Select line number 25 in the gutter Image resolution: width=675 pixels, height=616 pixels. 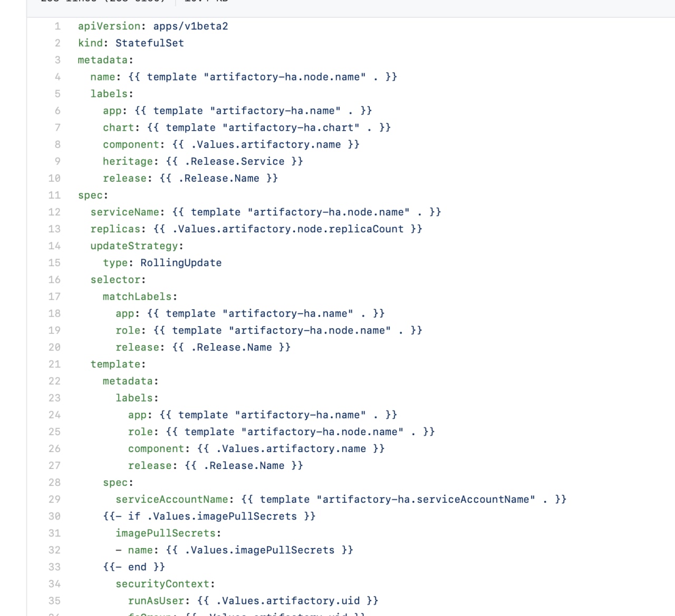coord(54,432)
